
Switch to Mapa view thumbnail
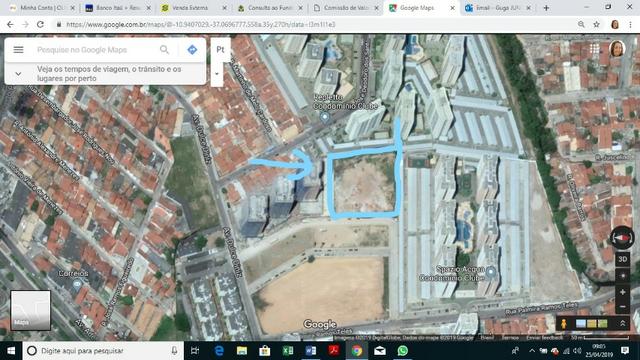point(31,310)
